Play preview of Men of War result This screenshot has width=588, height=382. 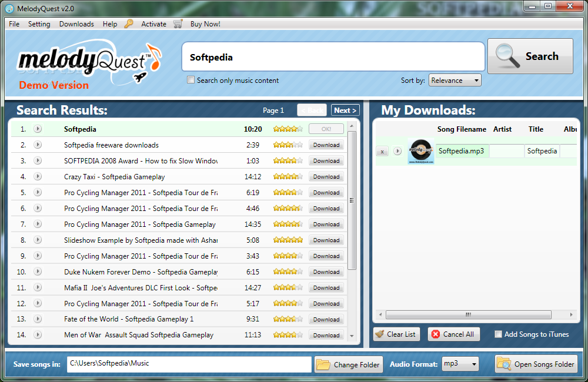point(38,335)
